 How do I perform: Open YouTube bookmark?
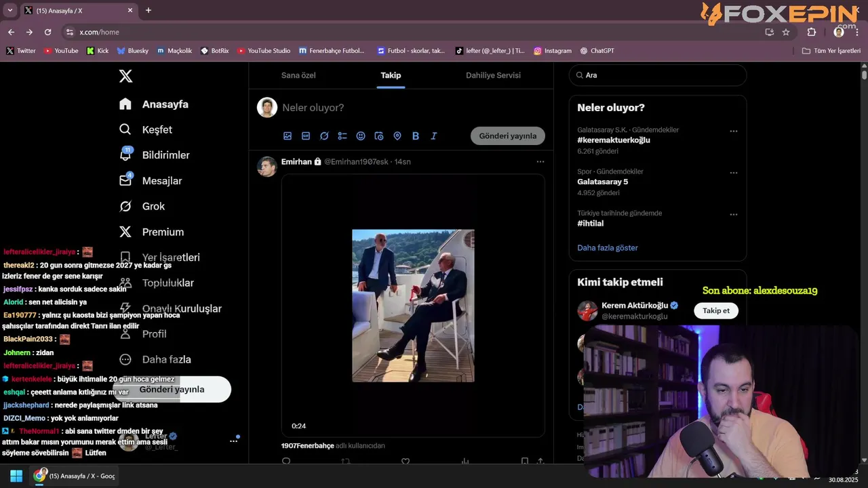click(x=60, y=51)
